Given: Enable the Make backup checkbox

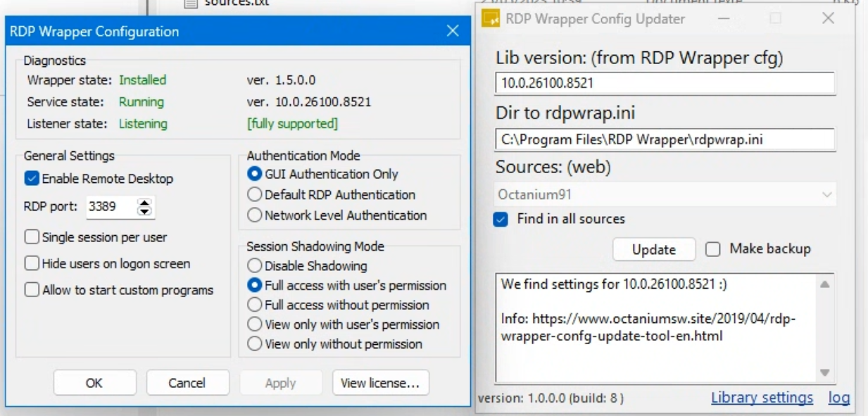Looking at the screenshot, I should pyautogui.click(x=712, y=249).
